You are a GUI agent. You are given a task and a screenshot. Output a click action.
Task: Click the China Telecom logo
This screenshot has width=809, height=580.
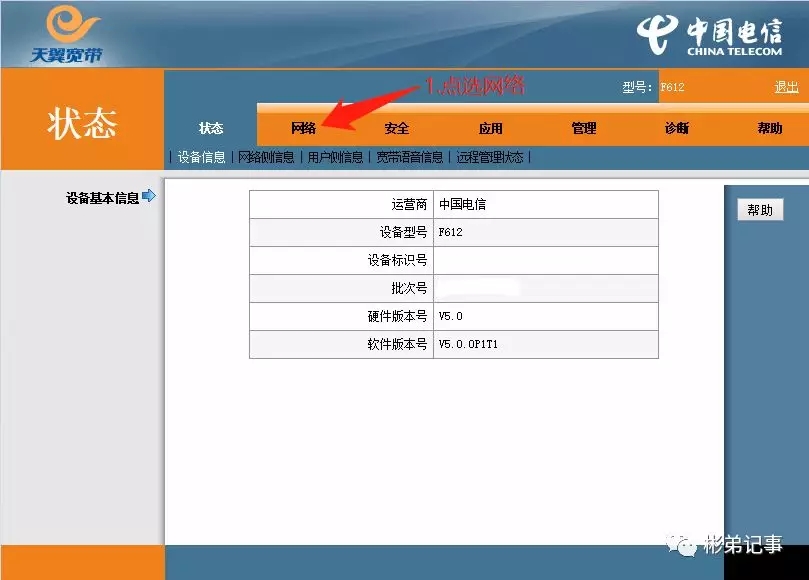(x=709, y=35)
